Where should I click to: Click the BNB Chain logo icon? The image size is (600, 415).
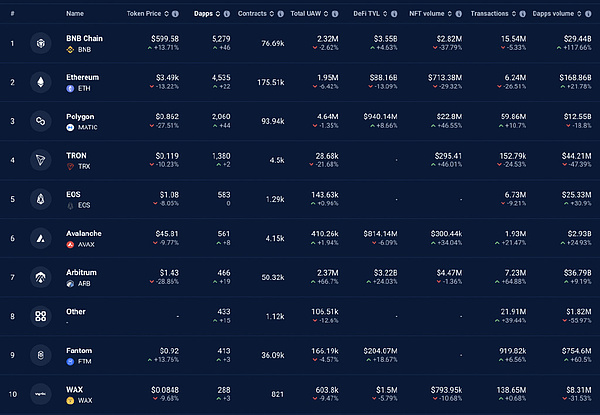click(x=40, y=43)
